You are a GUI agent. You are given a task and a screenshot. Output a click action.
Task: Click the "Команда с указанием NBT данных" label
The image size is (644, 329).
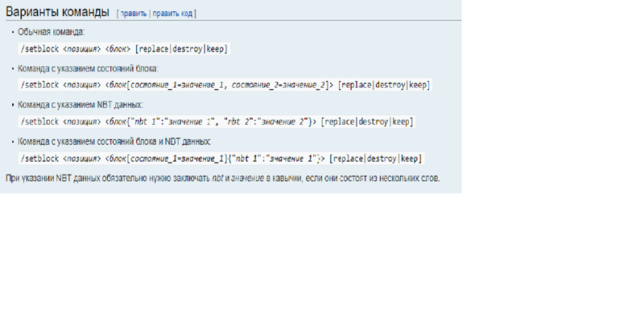(x=80, y=105)
